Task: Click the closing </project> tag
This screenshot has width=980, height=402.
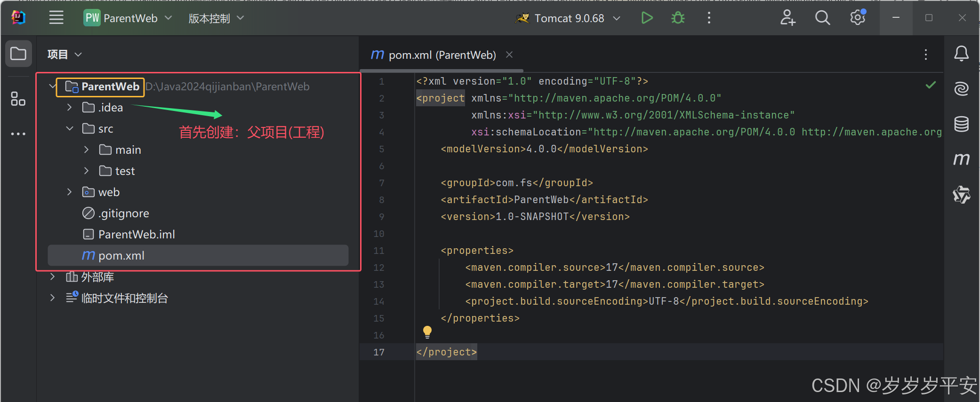Action: pyautogui.click(x=447, y=352)
